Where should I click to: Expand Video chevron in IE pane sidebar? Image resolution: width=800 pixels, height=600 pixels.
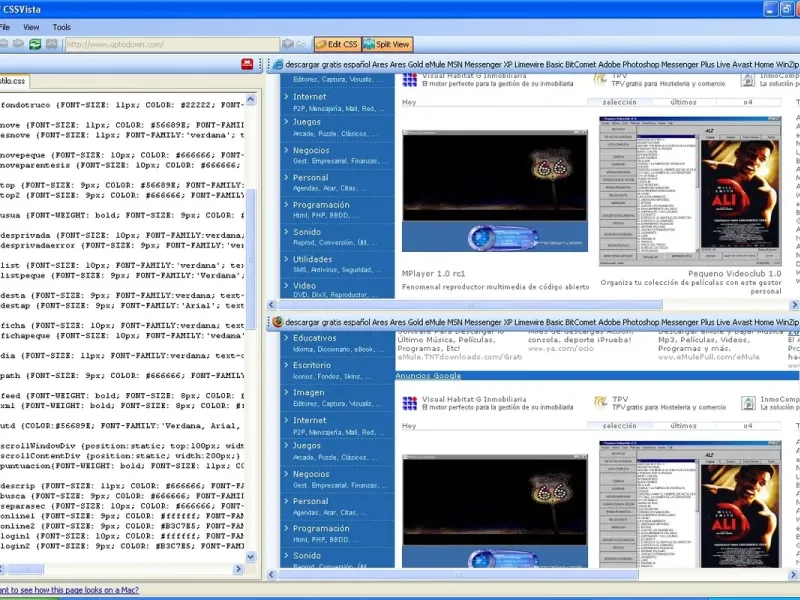coord(286,285)
